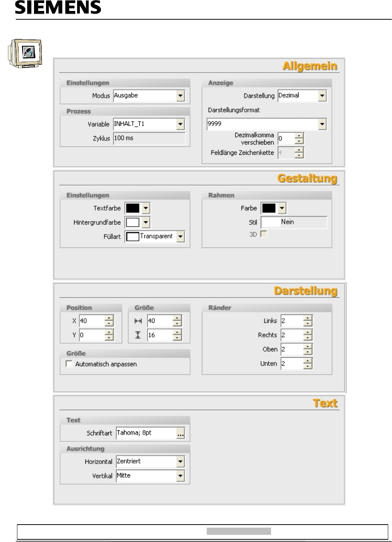
Task: Click the computer monitor icon at top left
Action: click(x=24, y=53)
